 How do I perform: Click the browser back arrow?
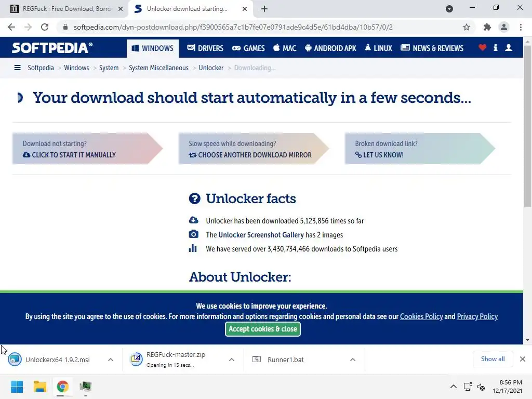[x=11, y=27]
